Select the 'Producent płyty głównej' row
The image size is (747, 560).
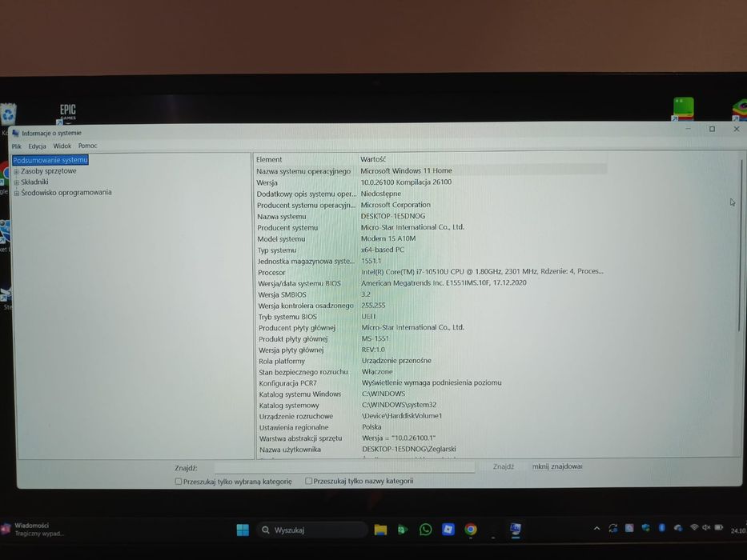pyautogui.click(x=431, y=328)
